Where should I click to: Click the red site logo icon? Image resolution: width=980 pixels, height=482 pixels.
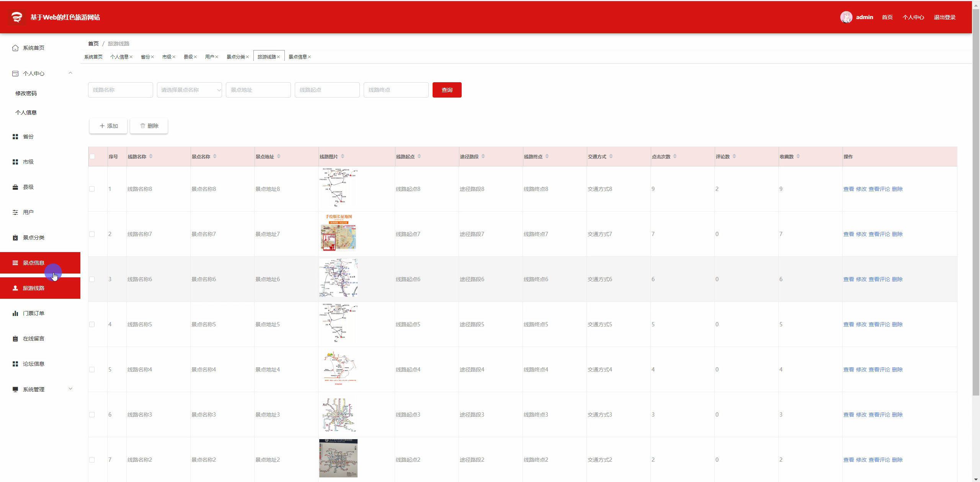click(16, 17)
